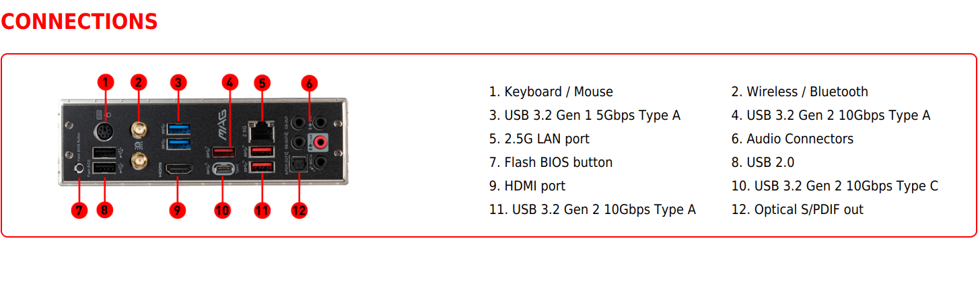Screen dimensions: 980x282
Task: Select the '9. HDMI port' legend text
Action: pos(527,186)
